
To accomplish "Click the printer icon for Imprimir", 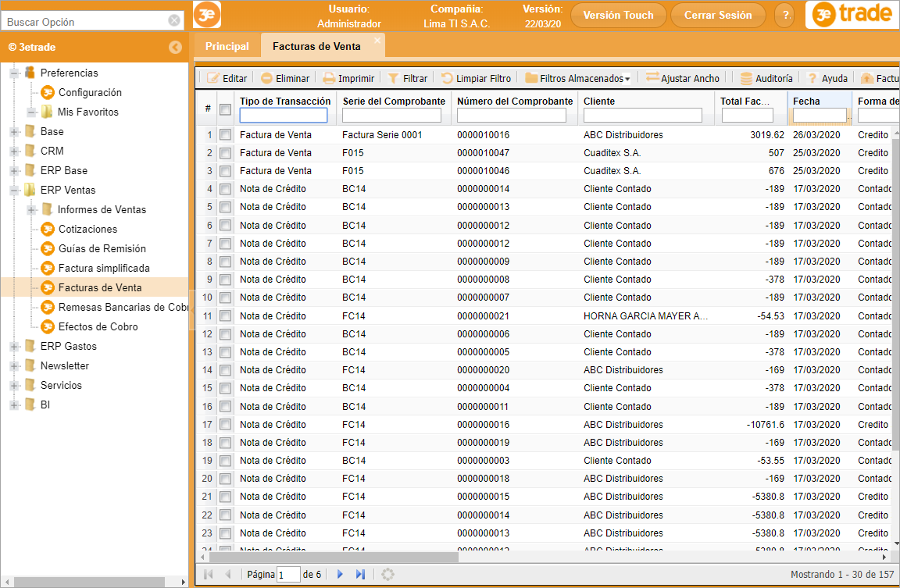I will (329, 78).
